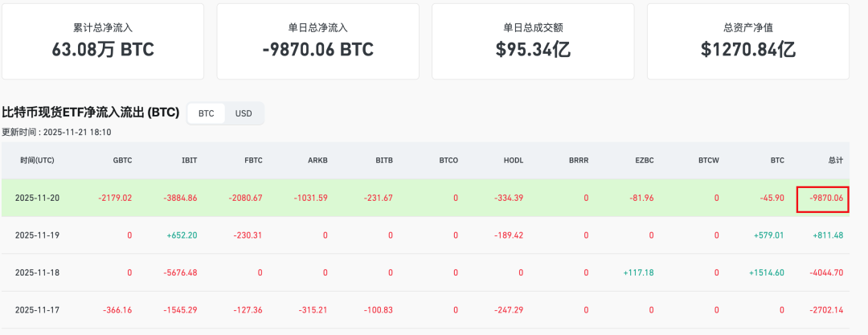Select the 2025-11-17 row date
Image resolution: width=868 pixels, height=335 pixels.
[x=37, y=311]
